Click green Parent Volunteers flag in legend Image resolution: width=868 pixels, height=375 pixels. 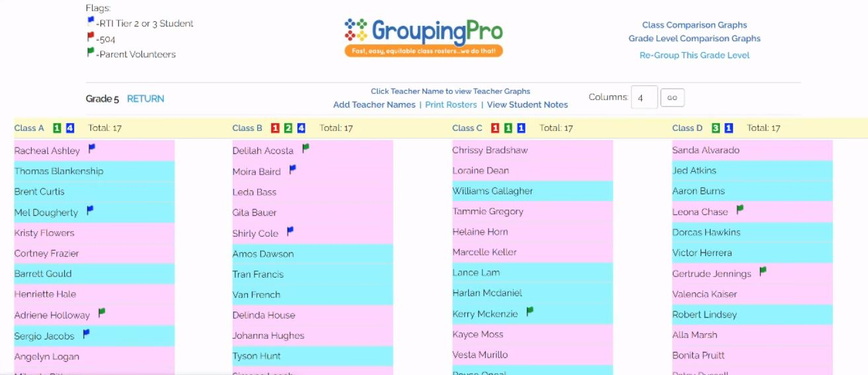tap(91, 53)
